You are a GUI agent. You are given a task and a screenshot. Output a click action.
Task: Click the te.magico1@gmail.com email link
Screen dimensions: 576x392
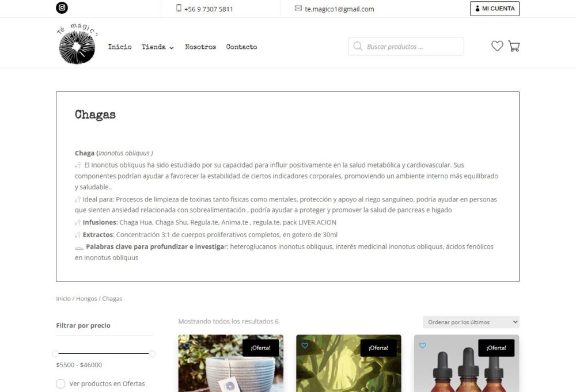pos(339,9)
